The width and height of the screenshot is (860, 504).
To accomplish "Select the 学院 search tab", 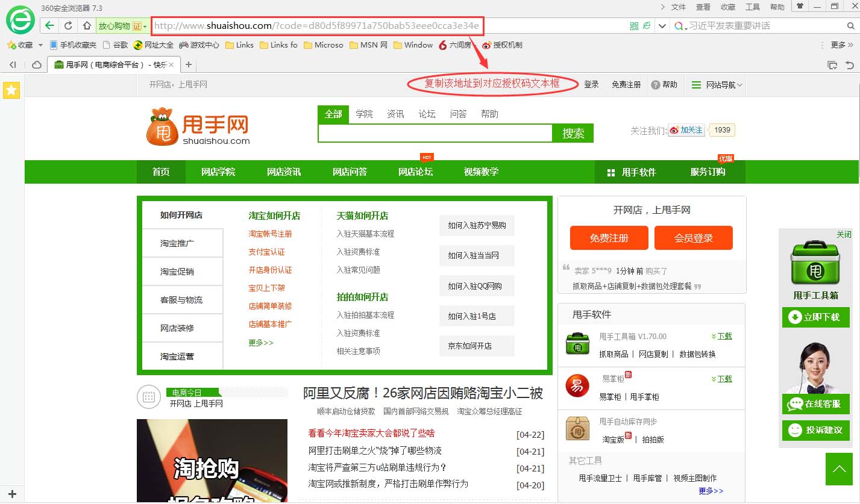I will pyautogui.click(x=364, y=114).
